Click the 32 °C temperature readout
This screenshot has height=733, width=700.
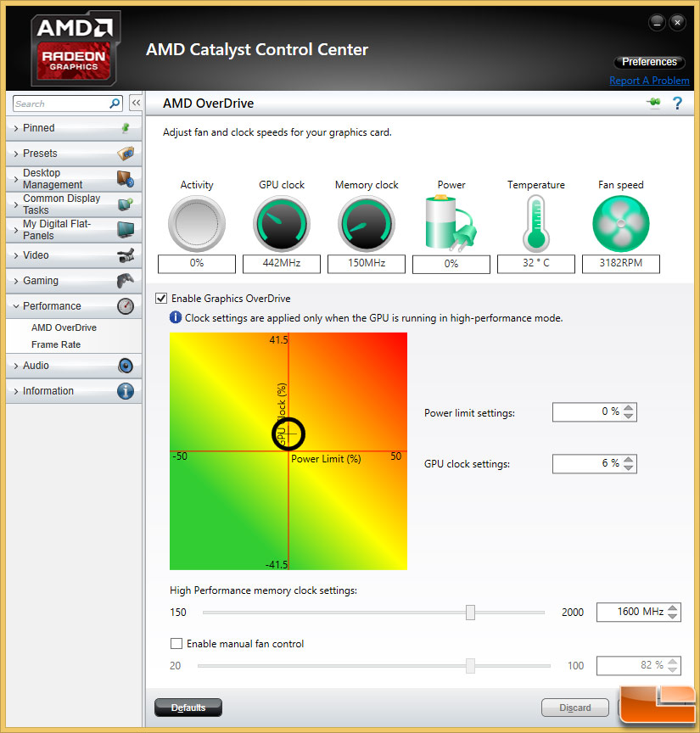536,263
